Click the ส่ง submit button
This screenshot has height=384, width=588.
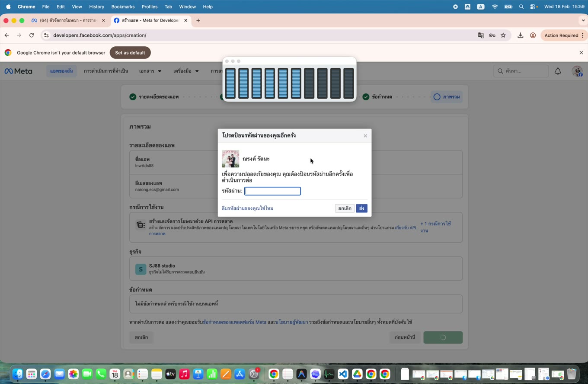click(x=361, y=208)
